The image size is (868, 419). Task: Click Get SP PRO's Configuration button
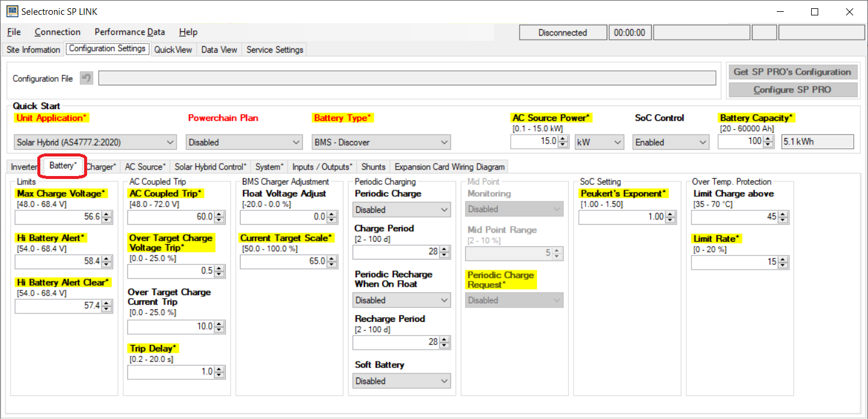point(792,72)
